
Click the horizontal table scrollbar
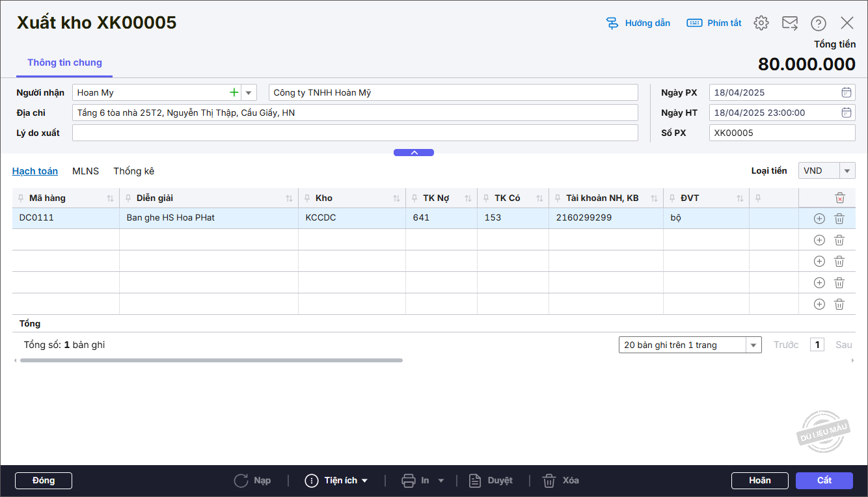[x=211, y=360]
